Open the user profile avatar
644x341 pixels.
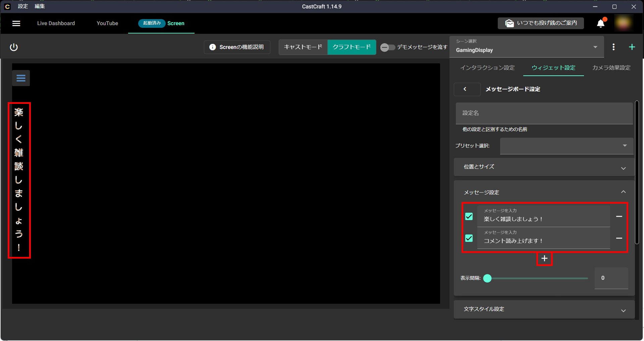[x=623, y=23]
